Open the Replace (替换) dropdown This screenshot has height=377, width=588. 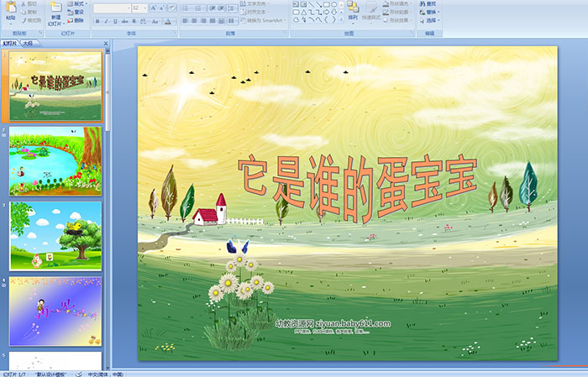[x=430, y=12]
